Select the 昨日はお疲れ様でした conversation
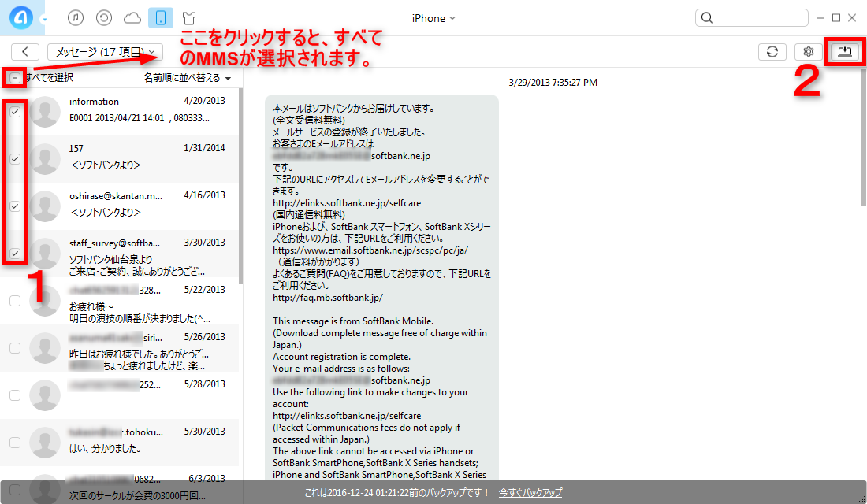867x504 pixels. (x=120, y=347)
